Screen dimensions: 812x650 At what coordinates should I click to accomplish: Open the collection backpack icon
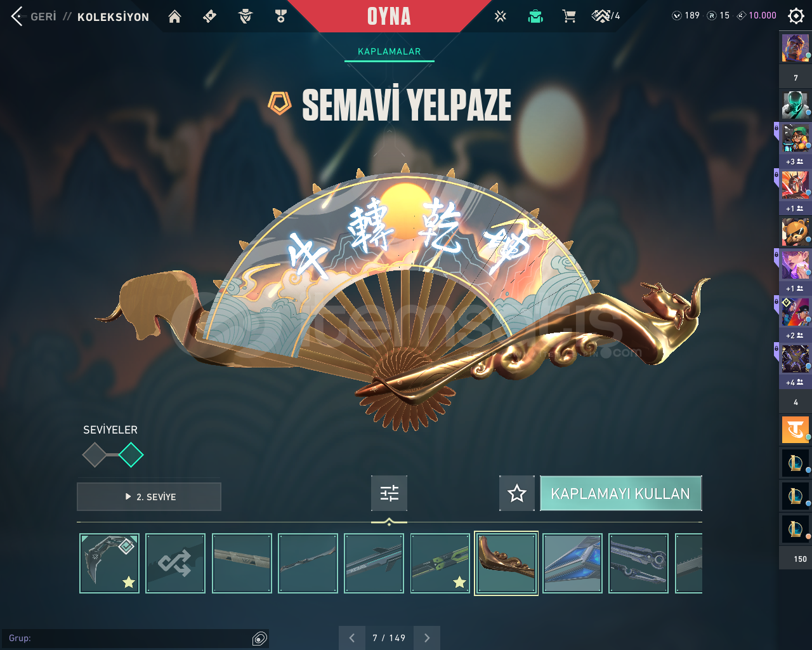pos(535,17)
